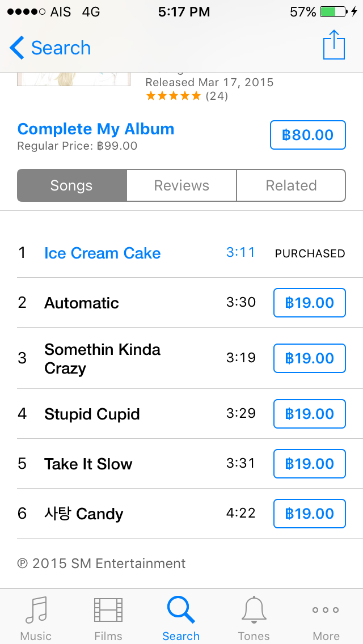The width and height of the screenshot is (363, 644).
Task: Tap the Complete My Album link
Action: tap(96, 129)
